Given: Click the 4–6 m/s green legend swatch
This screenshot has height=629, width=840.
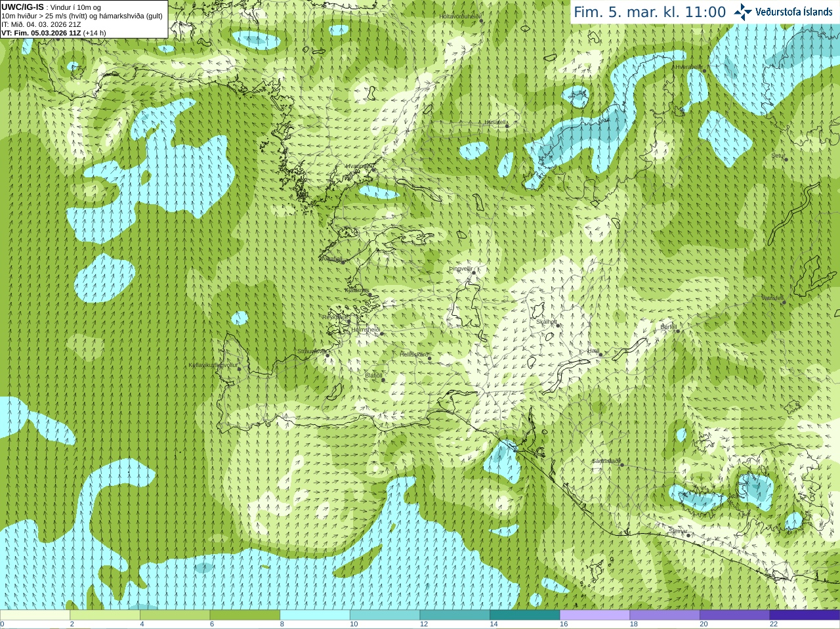Looking at the screenshot, I should point(175,615).
